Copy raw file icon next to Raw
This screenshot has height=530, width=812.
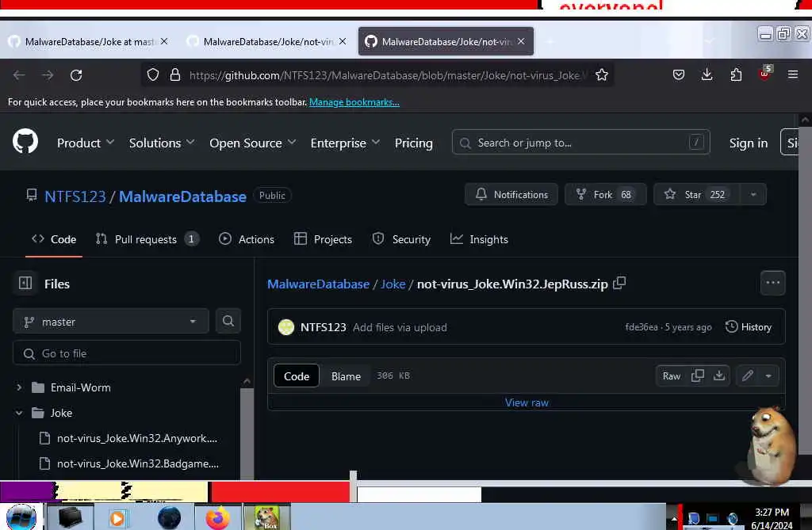pyautogui.click(x=698, y=376)
